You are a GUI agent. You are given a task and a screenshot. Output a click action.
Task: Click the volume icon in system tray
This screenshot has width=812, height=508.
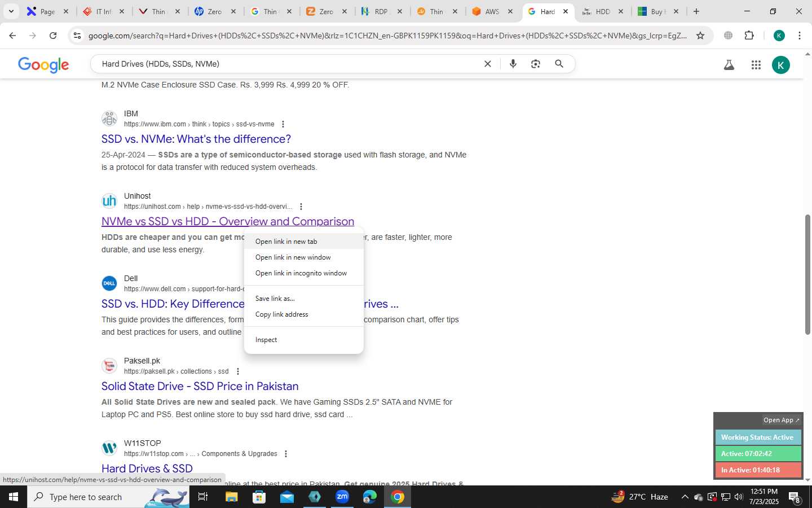pyautogui.click(x=739, y=497)
